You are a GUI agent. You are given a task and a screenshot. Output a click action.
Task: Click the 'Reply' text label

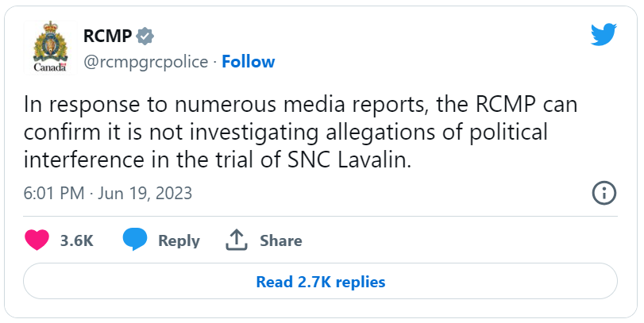click(179, 241)
